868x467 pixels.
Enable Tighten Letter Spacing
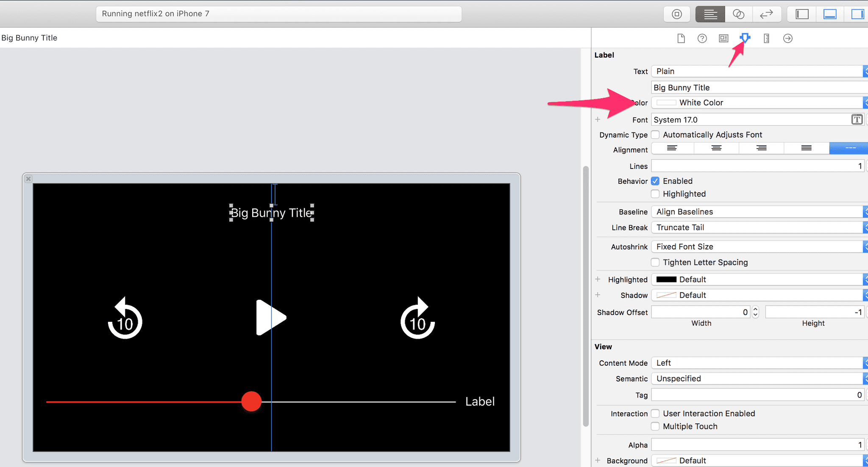pyautogui.click(x=655, y=263)
